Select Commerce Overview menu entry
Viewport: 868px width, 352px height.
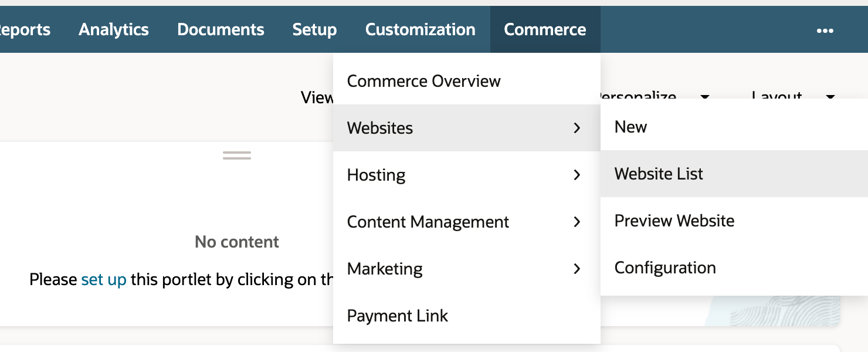[467, 81]
